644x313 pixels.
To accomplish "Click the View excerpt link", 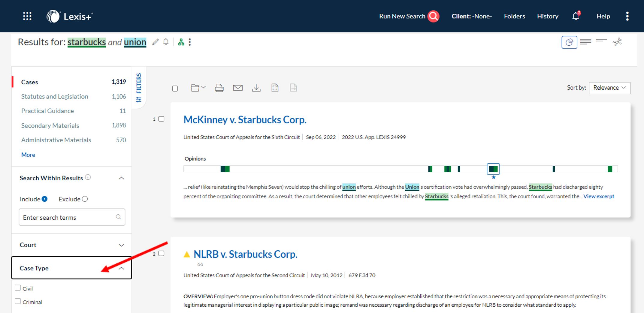I will 599,196.
